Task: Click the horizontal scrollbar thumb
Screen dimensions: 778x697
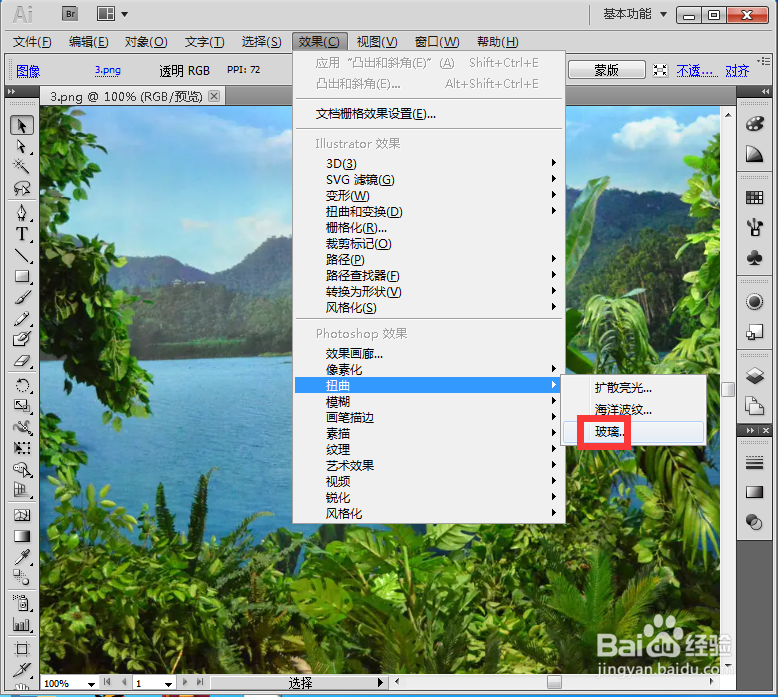Action: click(x=554, y=682)
